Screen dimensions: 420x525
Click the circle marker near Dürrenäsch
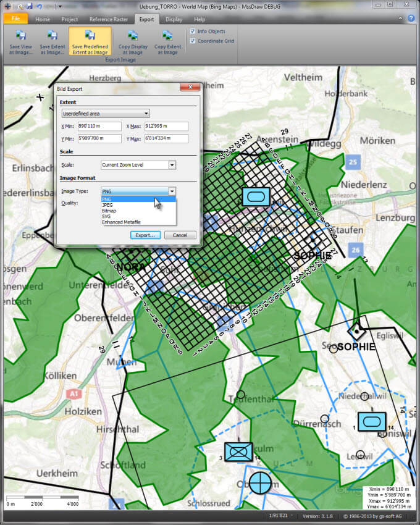324,419
